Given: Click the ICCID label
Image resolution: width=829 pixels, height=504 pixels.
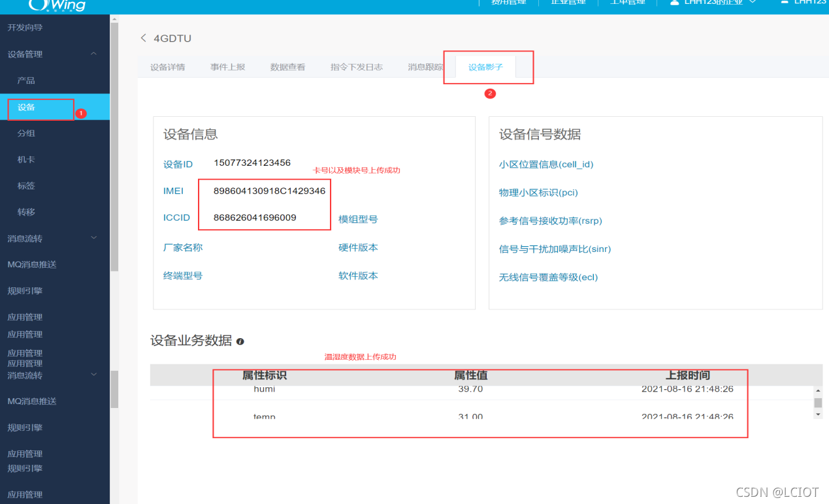Looking at the screenshot, I should pyautogui.click(x=176, y=217).
